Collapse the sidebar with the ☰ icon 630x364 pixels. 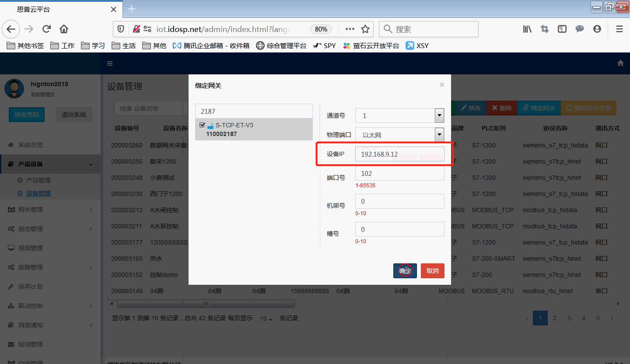[x=109, y=63]
